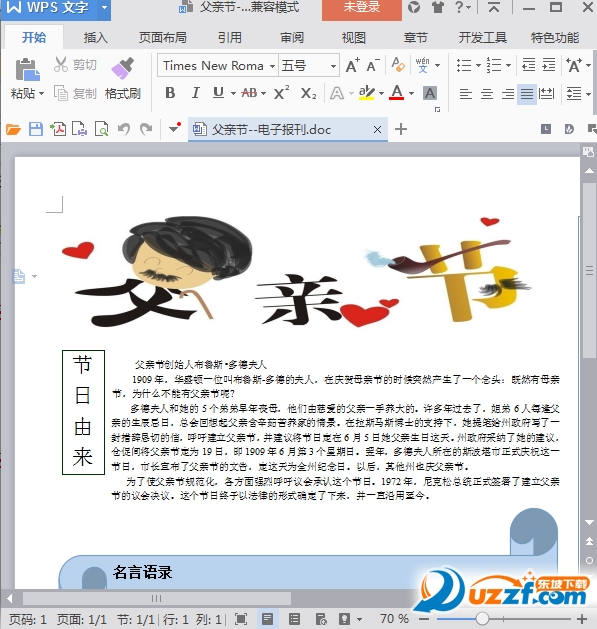Select page layout view in status bar
Screen dimensions: 597x629
pos(268,619)
